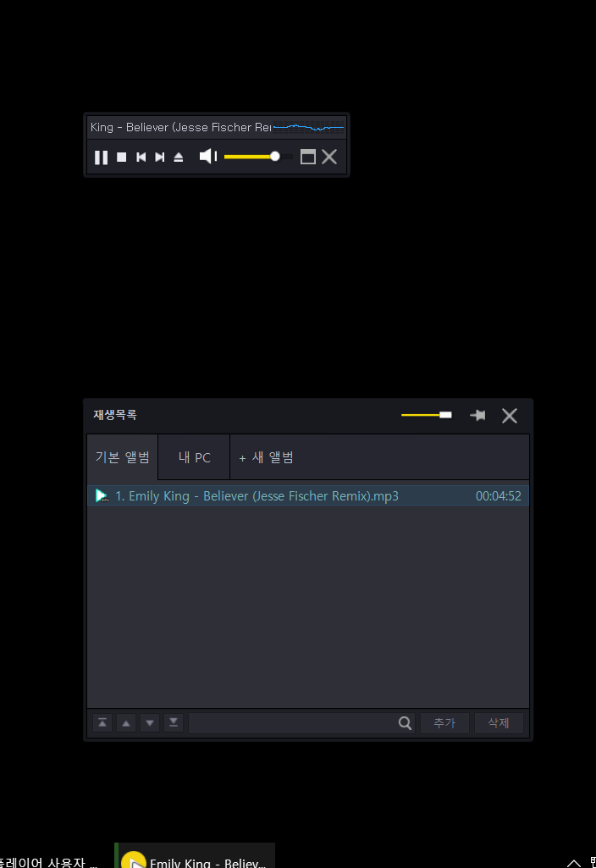
Task: Skip to next track
Action: 159,158
